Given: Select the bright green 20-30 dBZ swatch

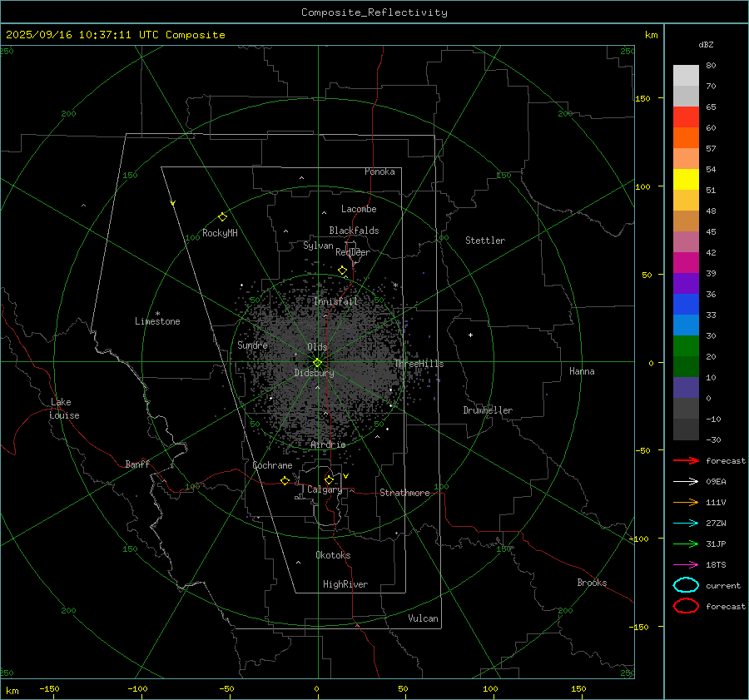Looking at the screenshot, I should (686, 346).
